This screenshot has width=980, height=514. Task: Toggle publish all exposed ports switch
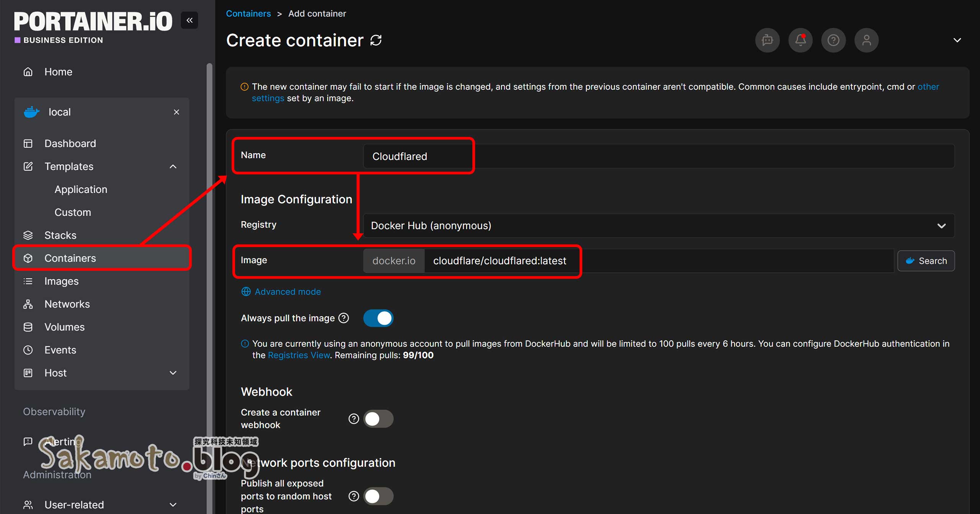[378, 496]
